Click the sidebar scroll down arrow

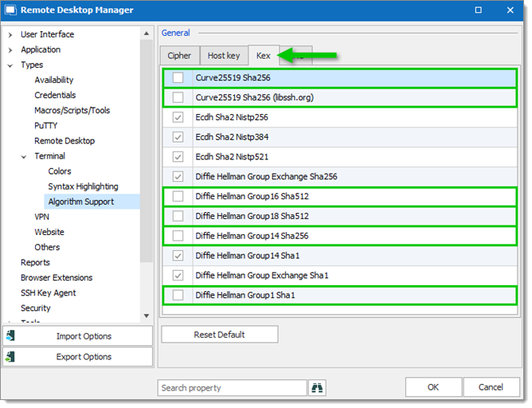(147, 316)
